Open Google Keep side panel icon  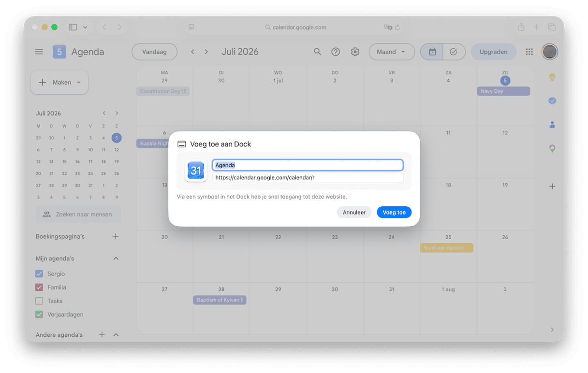[552, 77]
